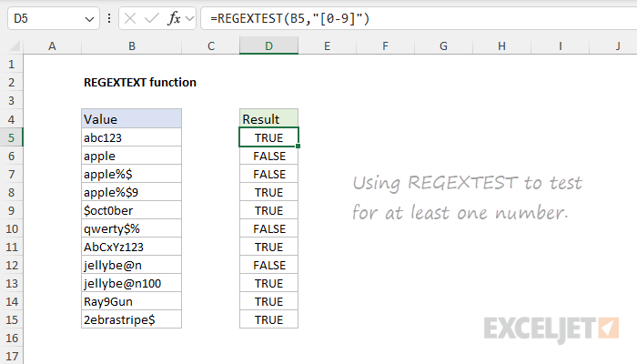
Task: Click FALSE result in row 10
Action: coord(269,228)
